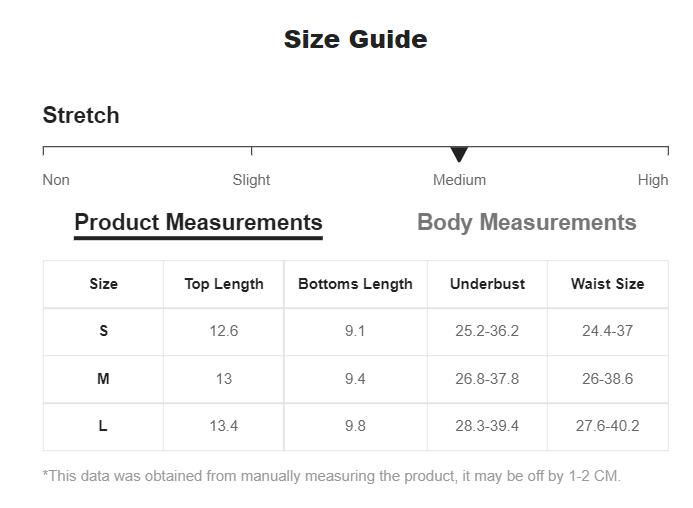Screen dimensions: 693x508
Task: Click the Slight stretch label
Action: [x=251, y=180]
